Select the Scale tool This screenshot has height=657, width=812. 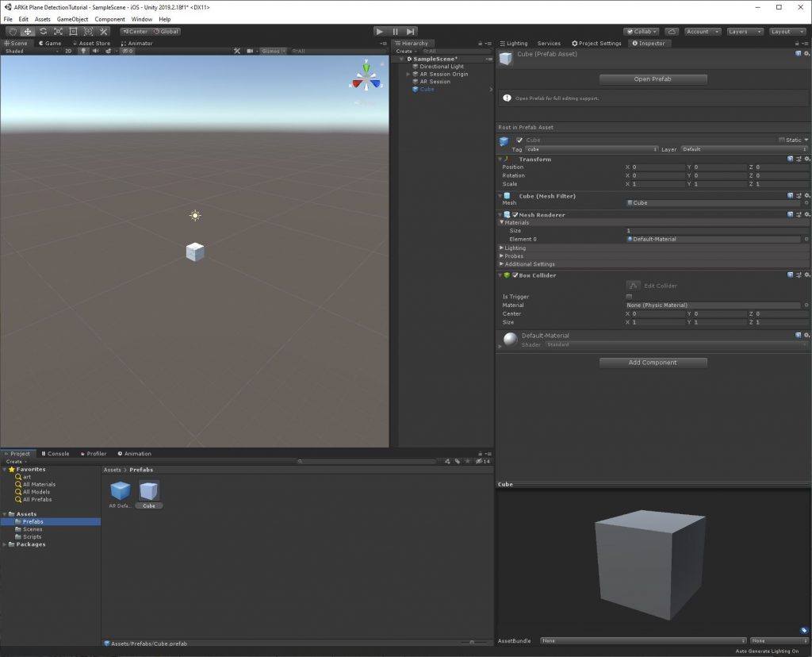[58, 32]
